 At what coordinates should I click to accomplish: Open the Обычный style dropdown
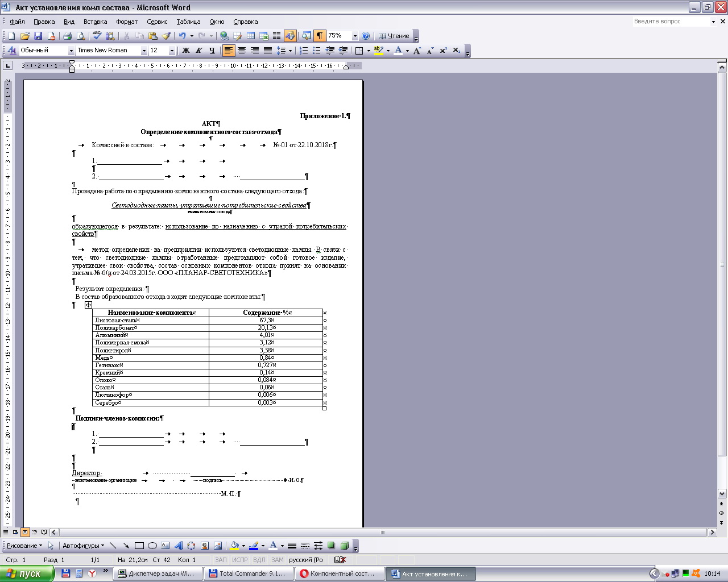click(72, 51)
